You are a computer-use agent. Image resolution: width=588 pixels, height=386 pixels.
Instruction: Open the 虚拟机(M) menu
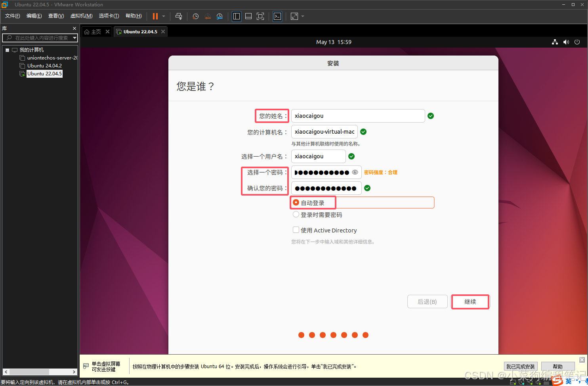coord(81,16)
